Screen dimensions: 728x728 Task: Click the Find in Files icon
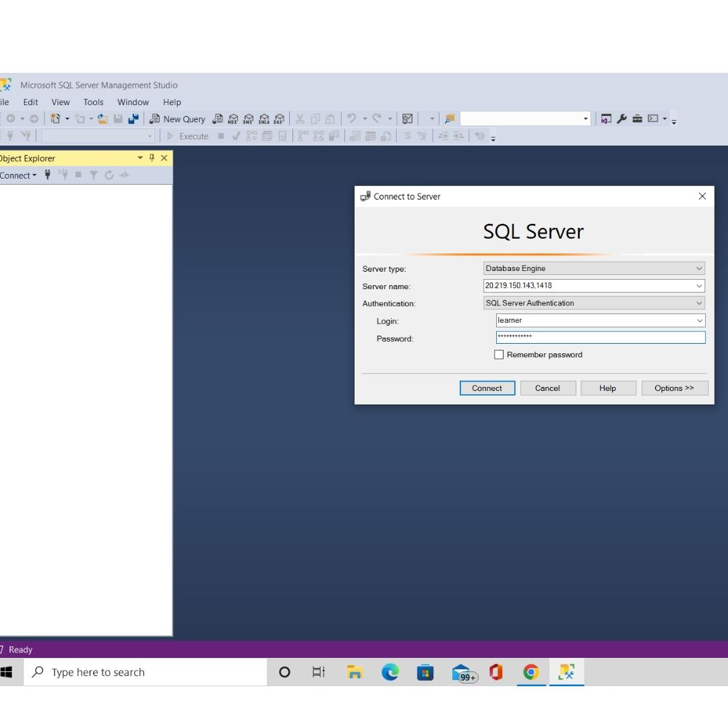(x=450, y=119)
